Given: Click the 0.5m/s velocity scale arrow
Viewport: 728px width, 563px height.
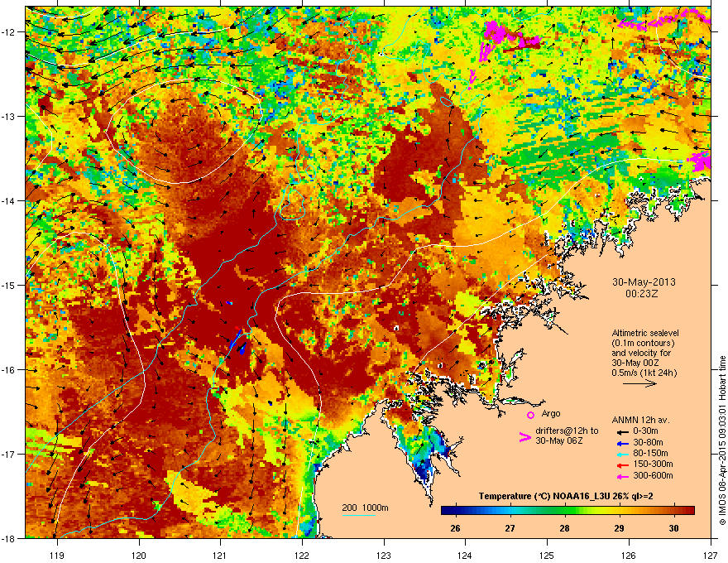Looking at the screenshot, I should click(x=639, y=383).
